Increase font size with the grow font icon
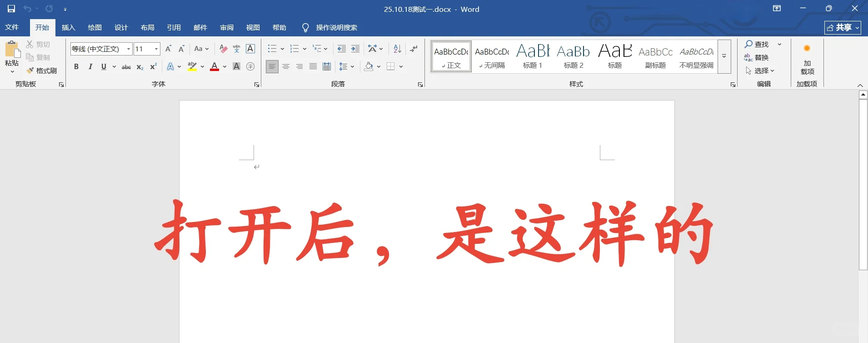The width and height of the screenshot is (868, 343). pyautogui.click(x=169, y=49)
